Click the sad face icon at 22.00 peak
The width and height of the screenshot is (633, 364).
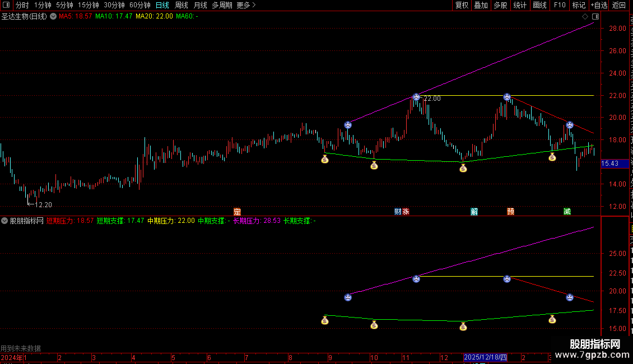(x=416, y=97)
